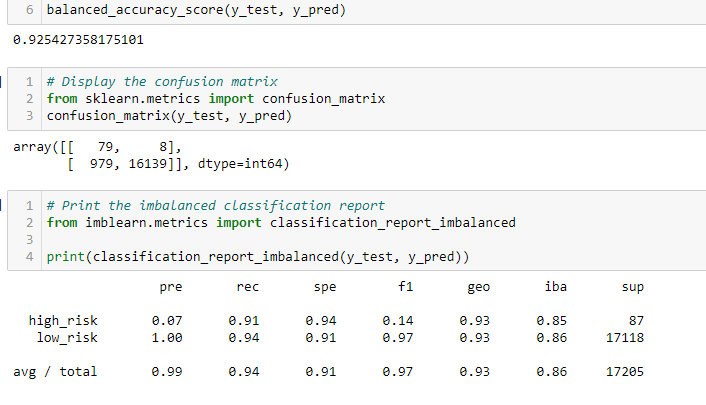706x405 pixels.
Task: Click high_risk support value 87
Action: 636,321
